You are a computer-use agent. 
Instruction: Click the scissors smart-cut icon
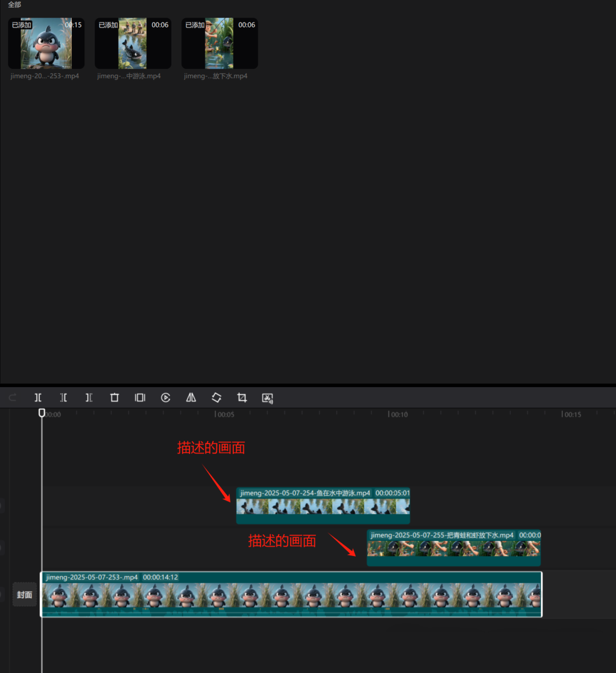click(268, 398)
